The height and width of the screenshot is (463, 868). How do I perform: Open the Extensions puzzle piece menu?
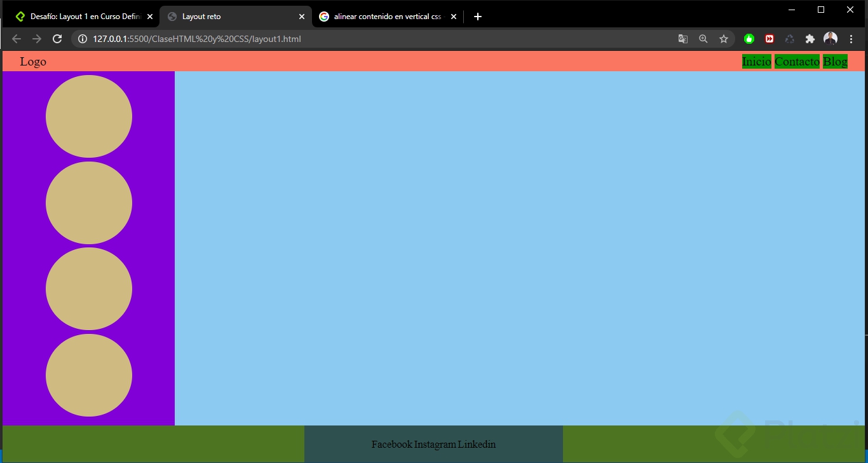pos(810,39)
